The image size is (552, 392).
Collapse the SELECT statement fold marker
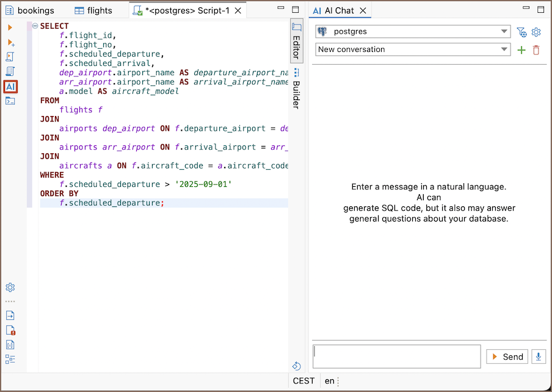click(x=35, y=26)
